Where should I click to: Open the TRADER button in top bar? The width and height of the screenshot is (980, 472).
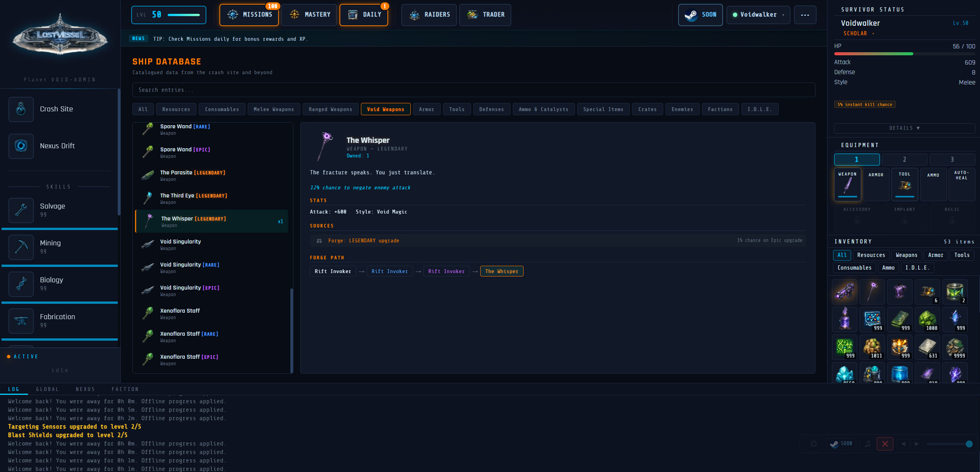click(485, 15)
